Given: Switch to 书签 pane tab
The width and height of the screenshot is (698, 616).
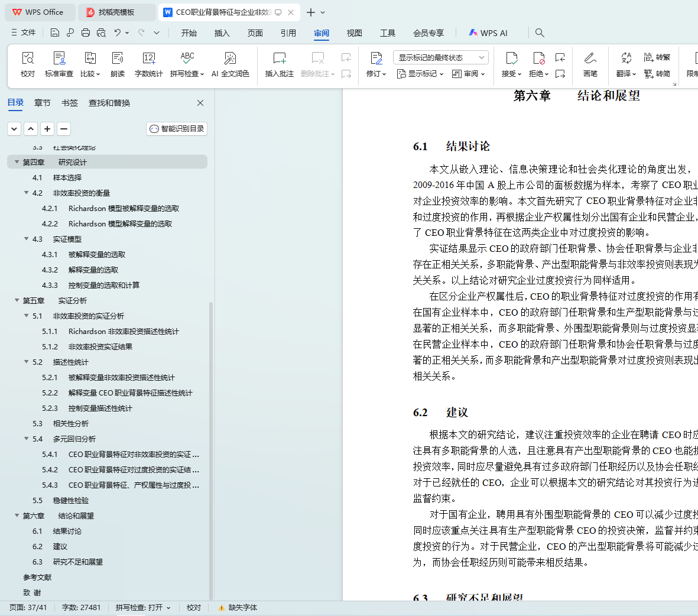Looking at the screenshot, I should point(69,103).
